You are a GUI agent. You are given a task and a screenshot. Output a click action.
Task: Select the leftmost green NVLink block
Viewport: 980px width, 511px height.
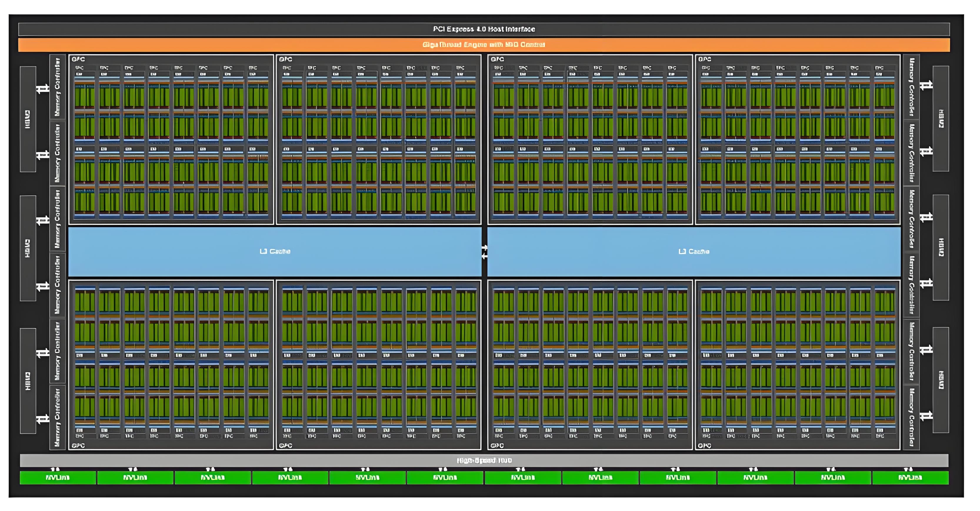(58, 477)
